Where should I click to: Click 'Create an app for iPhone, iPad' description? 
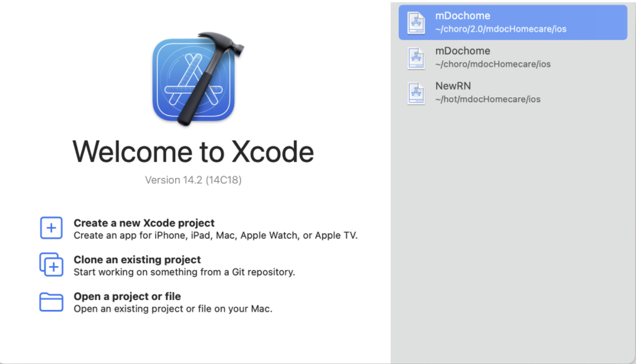coord(215,236)
